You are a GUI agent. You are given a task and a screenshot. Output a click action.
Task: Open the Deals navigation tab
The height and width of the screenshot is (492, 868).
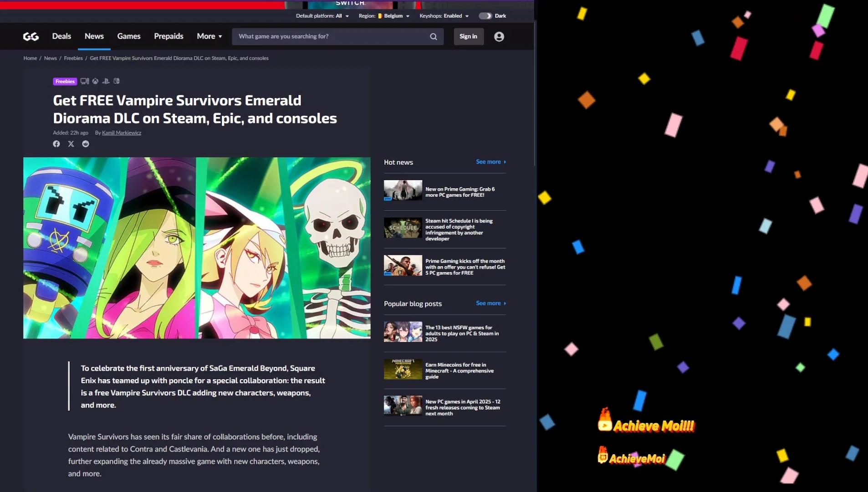click(x=61, y=36)
